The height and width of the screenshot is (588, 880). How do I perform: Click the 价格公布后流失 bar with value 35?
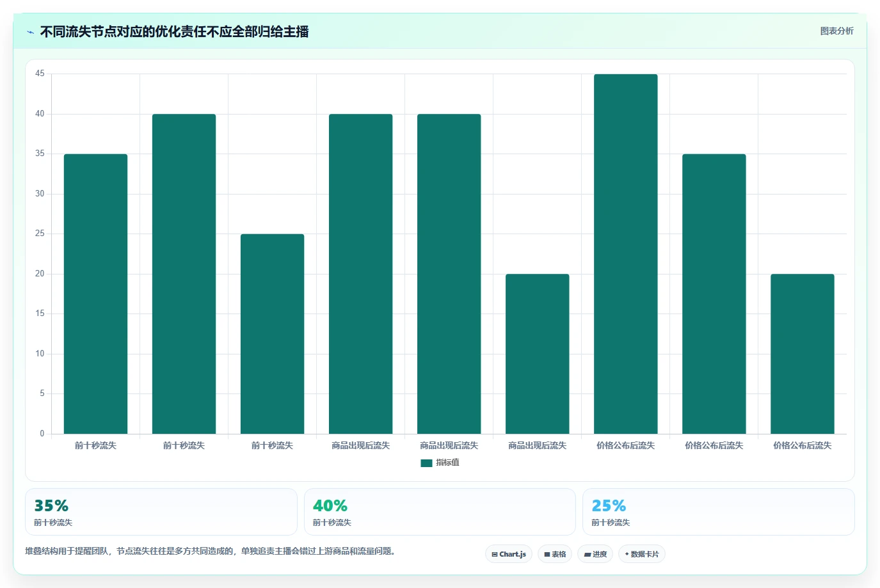click(x=714, y=294)
